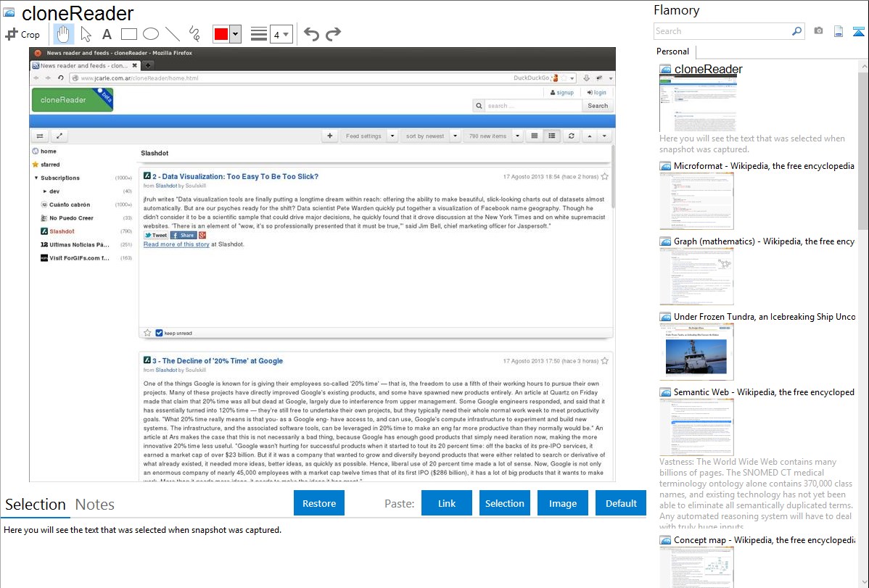This screenshot has width=869, height=588.
Task: Select the Crop tool
Action: pos(22,34)
